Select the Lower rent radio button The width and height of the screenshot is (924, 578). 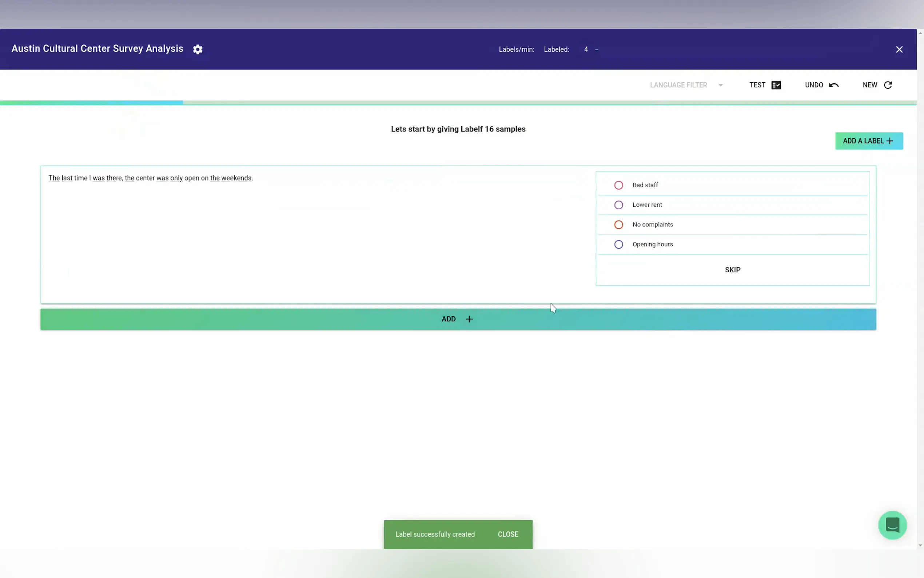[x=618, y=205]
